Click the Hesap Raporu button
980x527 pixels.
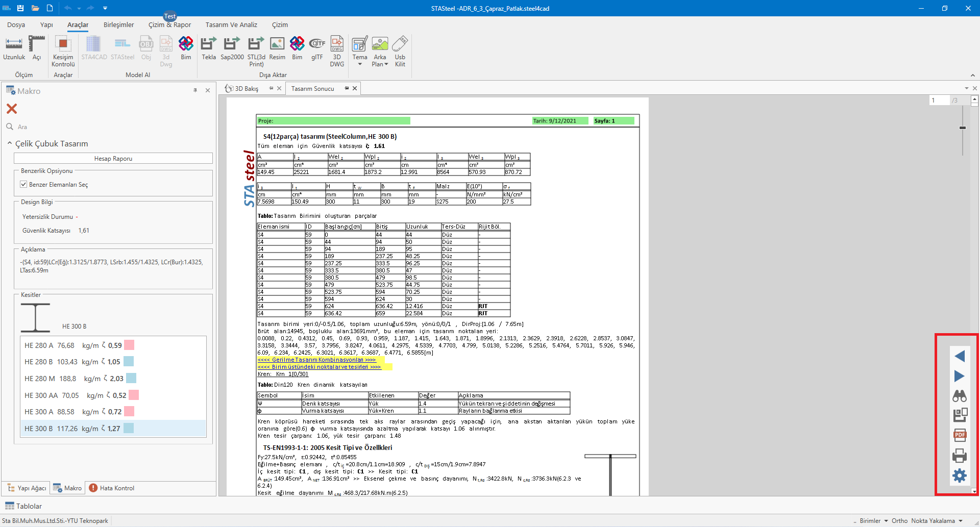(113, 159)
